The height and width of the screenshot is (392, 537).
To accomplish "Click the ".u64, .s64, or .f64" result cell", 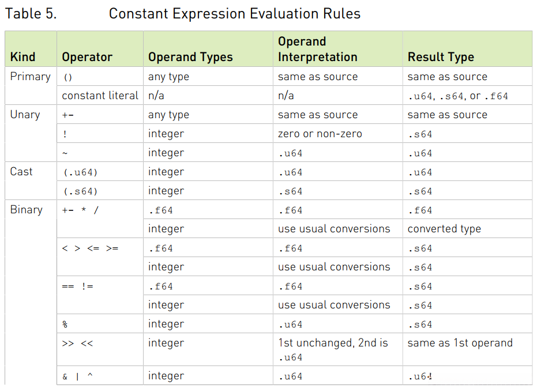I will click(458, 96).
